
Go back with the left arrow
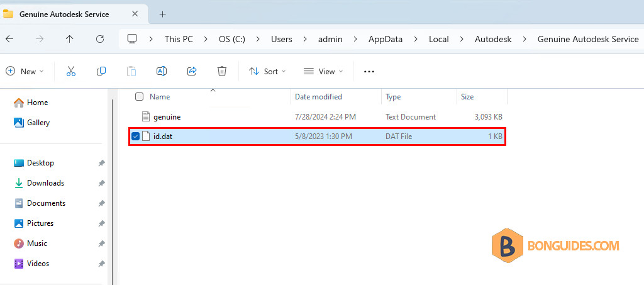(x=9, y=39)
